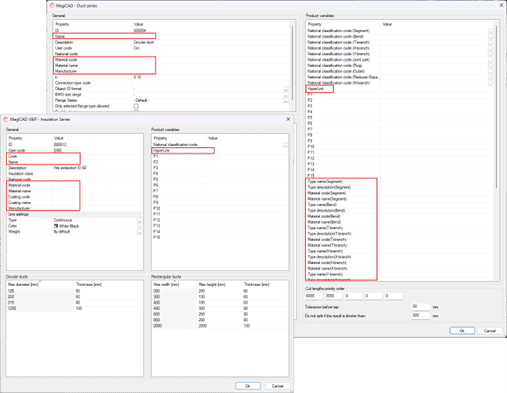The image size is (507, 393).
Task: Click Duct series General list scrollbar
Action: (293, 63)
